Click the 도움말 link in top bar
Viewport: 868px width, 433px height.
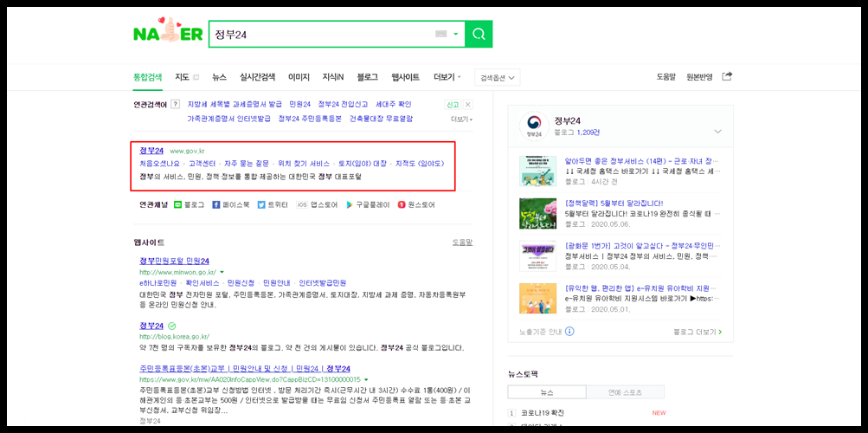coord(666,77)
